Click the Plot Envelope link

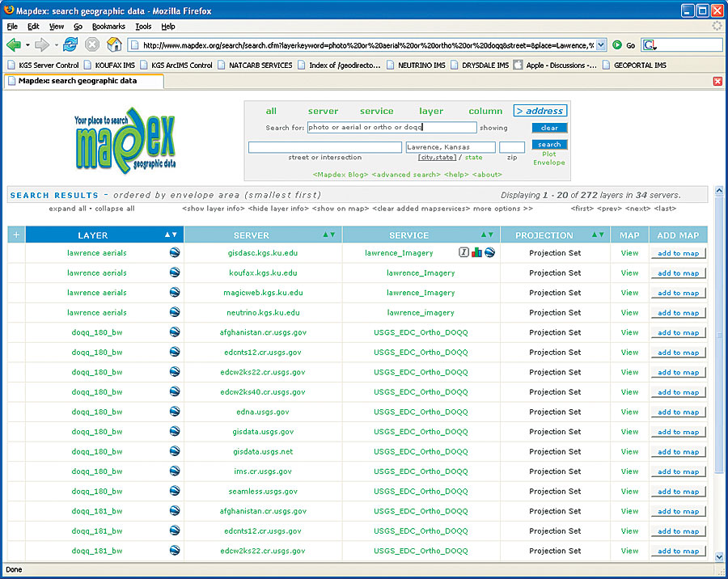[549, 158]
